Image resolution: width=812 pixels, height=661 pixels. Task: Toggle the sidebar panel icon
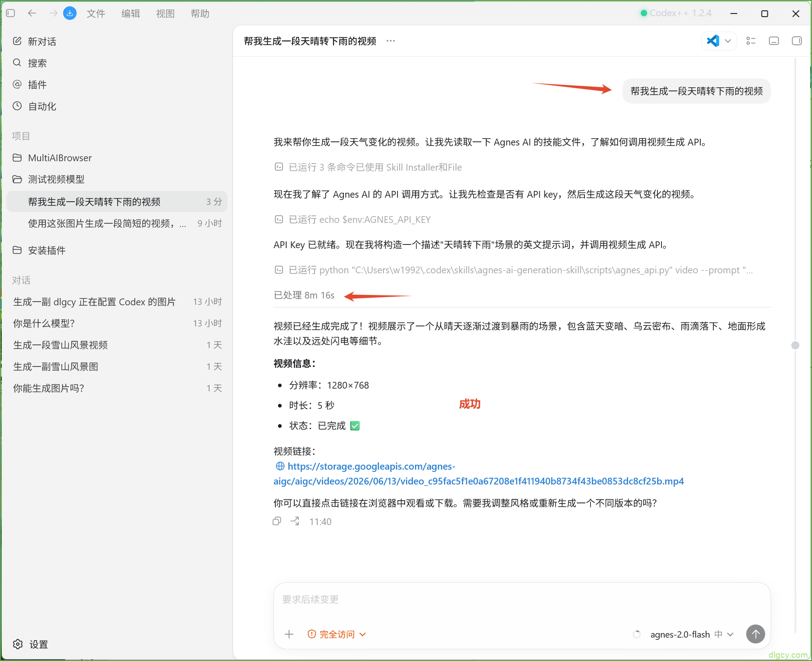pyautogui.click(x=11, y=14)
